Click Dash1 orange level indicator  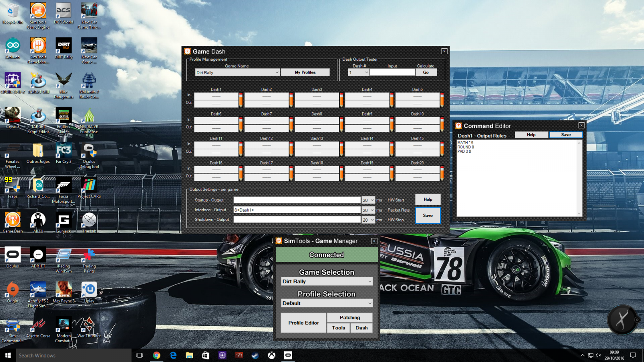point(241,100)
